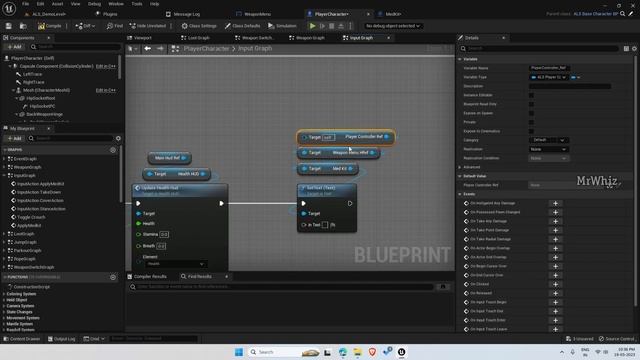Image resolution: width=640 pixels, height=360 pixels.
Task: Click the Stop playback icon
Action: click(x=331, y=26)
